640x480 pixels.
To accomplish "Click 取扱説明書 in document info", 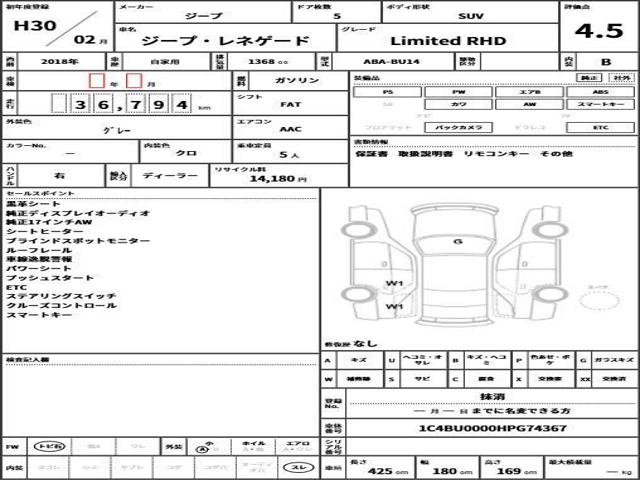I will click(426, 154).
